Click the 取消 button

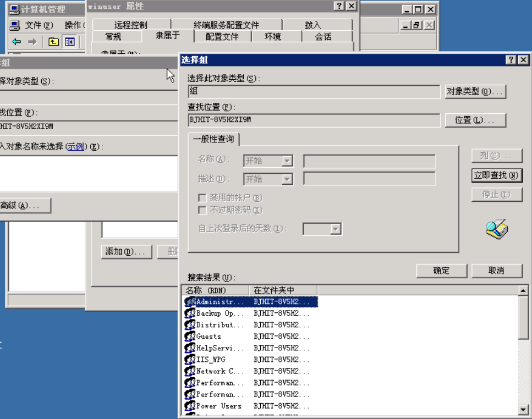[x=496, y=271]
